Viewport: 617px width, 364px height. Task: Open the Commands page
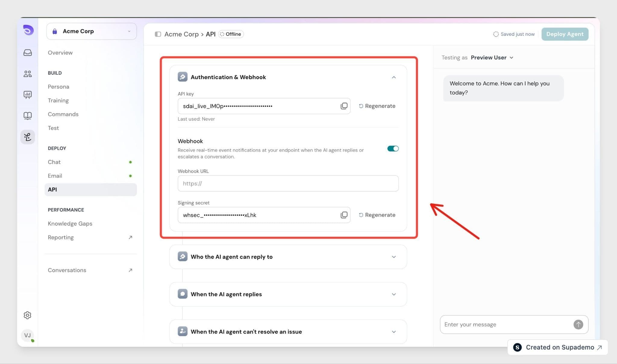click(63, 114)
